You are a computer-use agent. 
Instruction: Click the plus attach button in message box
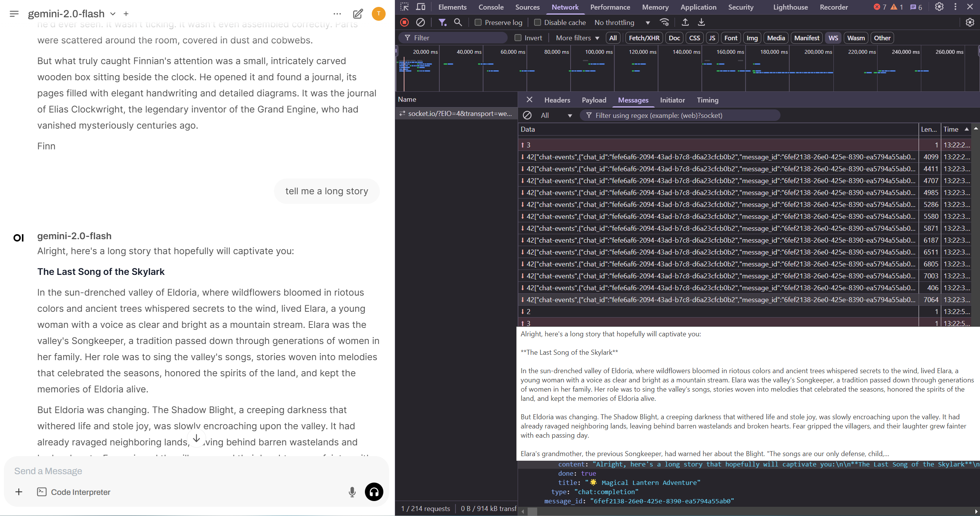coord(19,492)
